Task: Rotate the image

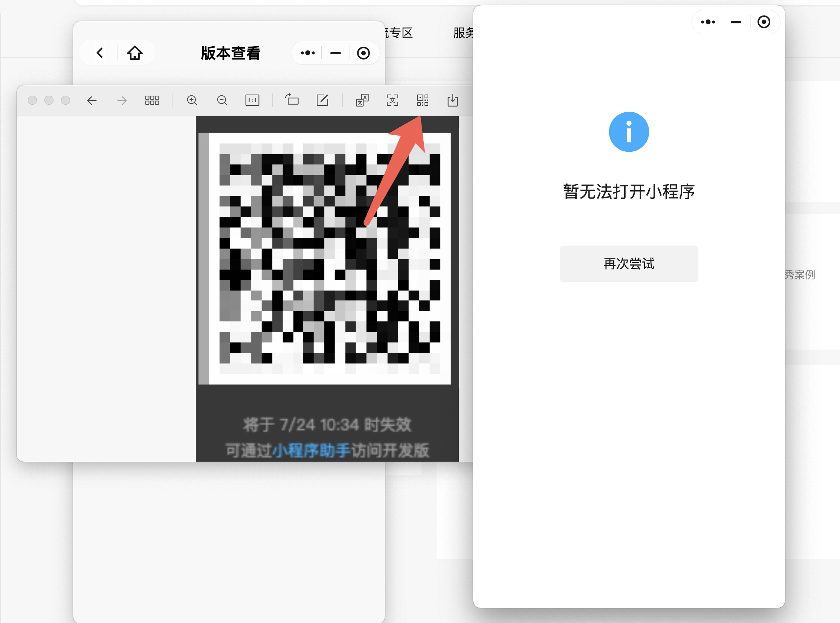Action: pos(292,100)
